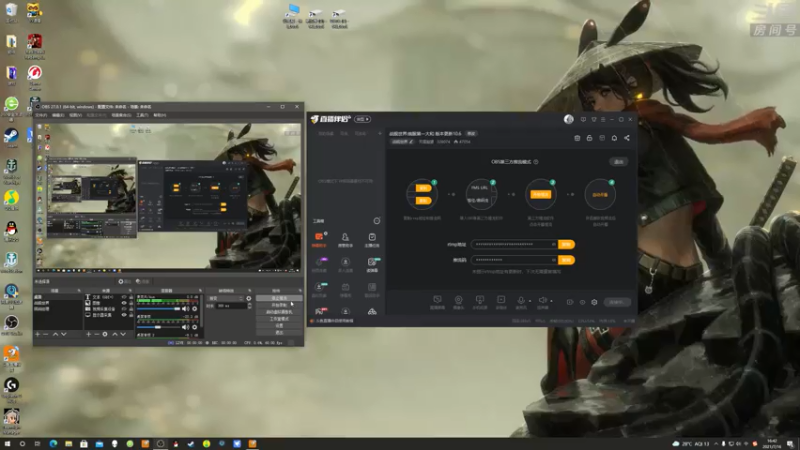Mute the first audio channel in OBS mixer
Viewport: 800px width, 450px height.
185,309
